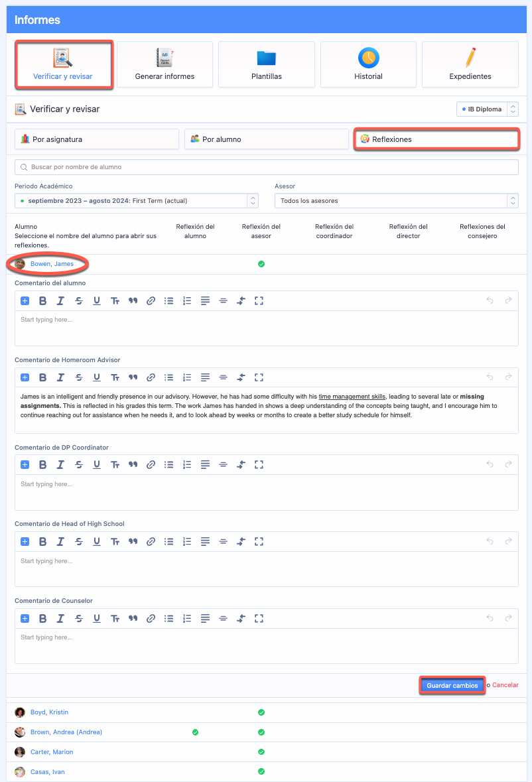Click the student name search field
This screenshot has height=782, width=532.
tap(266, 167)
